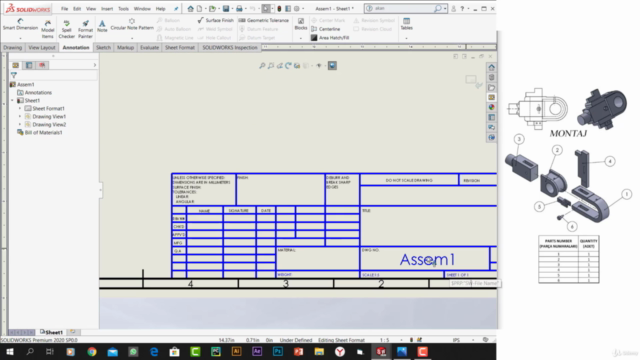
Task: Open the Blocks tool
Action: coord(301,24)
